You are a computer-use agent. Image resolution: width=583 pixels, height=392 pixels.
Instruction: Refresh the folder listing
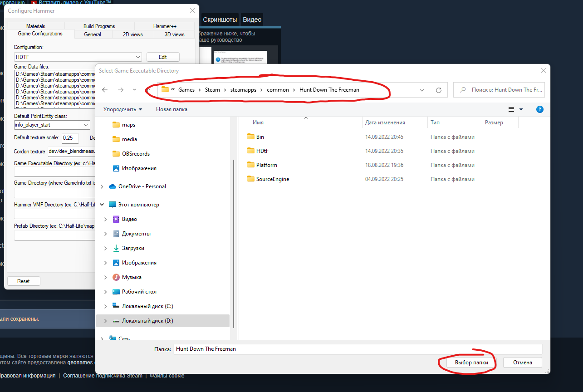pos(438,90)
